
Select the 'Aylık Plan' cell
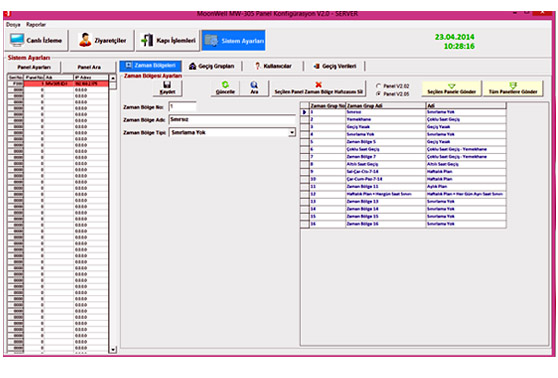[x=466, y=187]
